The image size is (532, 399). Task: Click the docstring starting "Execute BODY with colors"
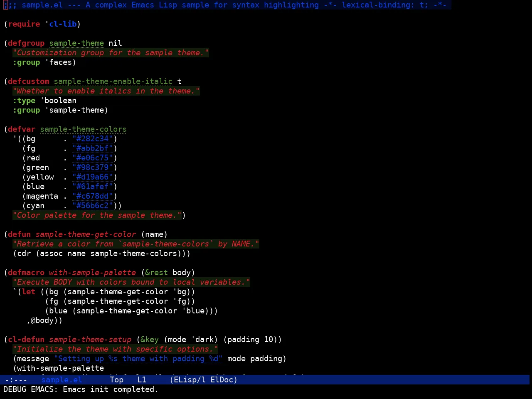[x=131, y=282]
